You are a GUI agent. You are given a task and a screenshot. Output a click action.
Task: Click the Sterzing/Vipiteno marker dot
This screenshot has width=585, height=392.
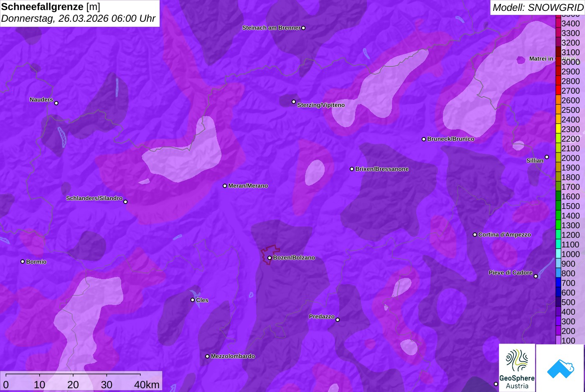pos(294,102)
